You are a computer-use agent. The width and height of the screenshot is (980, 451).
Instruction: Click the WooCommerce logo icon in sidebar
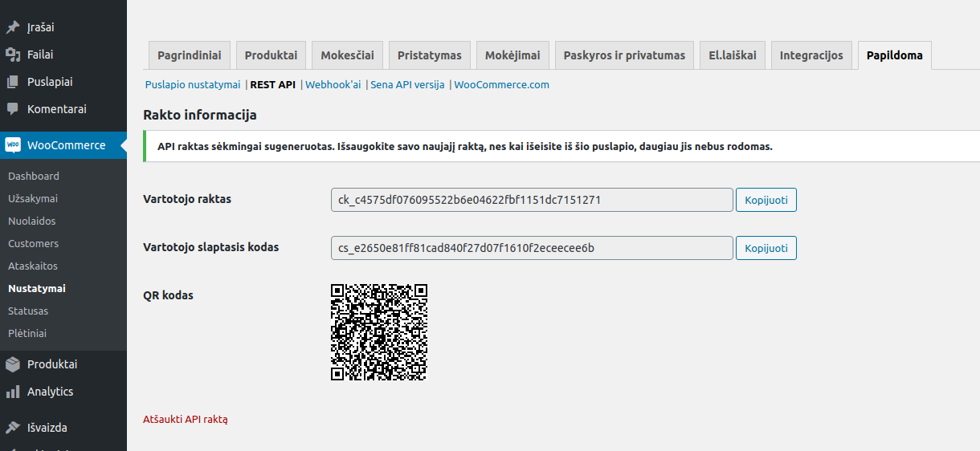point(13,145)
